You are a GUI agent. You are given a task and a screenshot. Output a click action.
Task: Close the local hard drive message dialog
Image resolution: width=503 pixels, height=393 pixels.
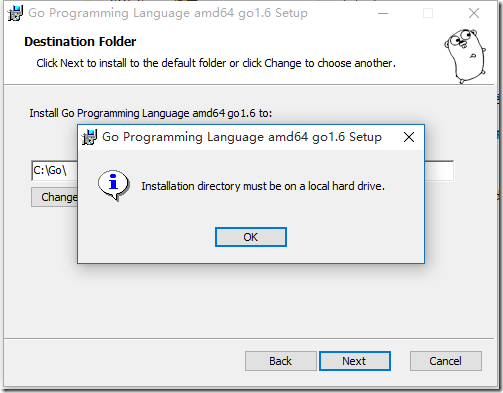pos(409,137)
